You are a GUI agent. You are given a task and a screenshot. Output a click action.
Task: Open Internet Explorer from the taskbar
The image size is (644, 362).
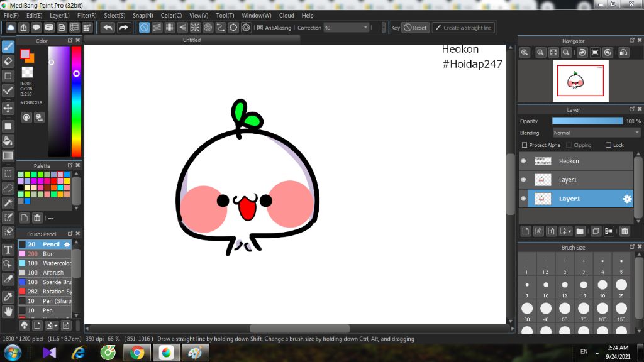[79, 353]
